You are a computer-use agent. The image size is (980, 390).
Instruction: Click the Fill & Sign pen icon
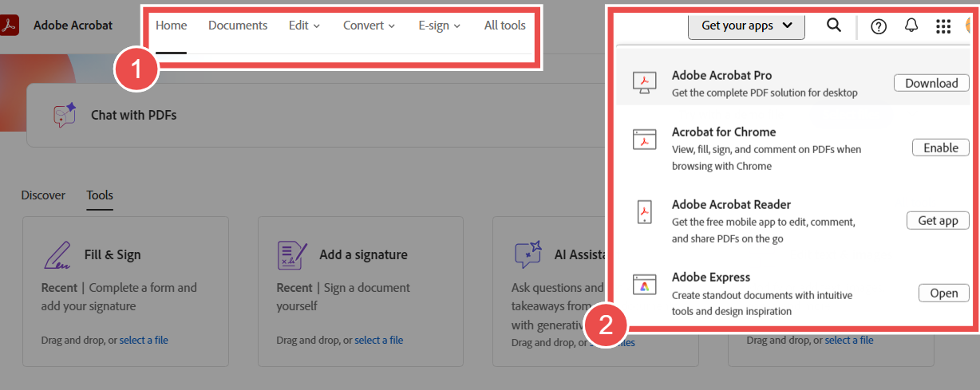coord(57,255)
